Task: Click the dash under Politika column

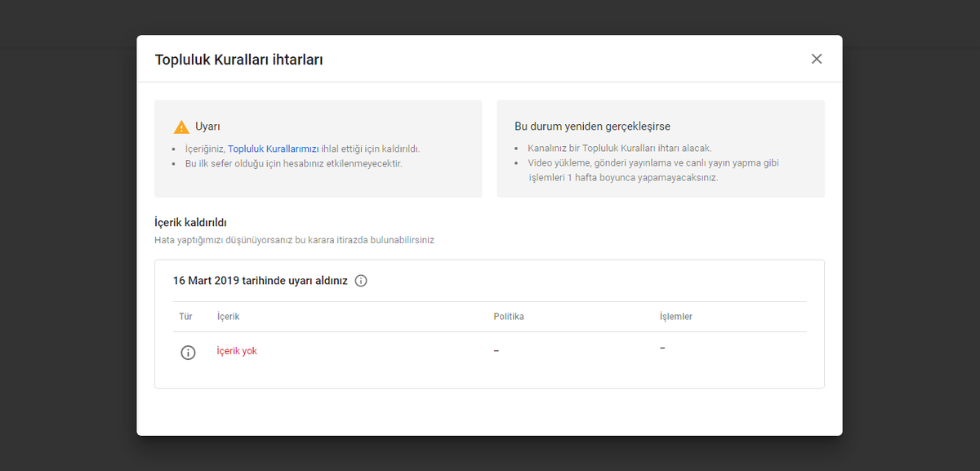Action: 496,351
